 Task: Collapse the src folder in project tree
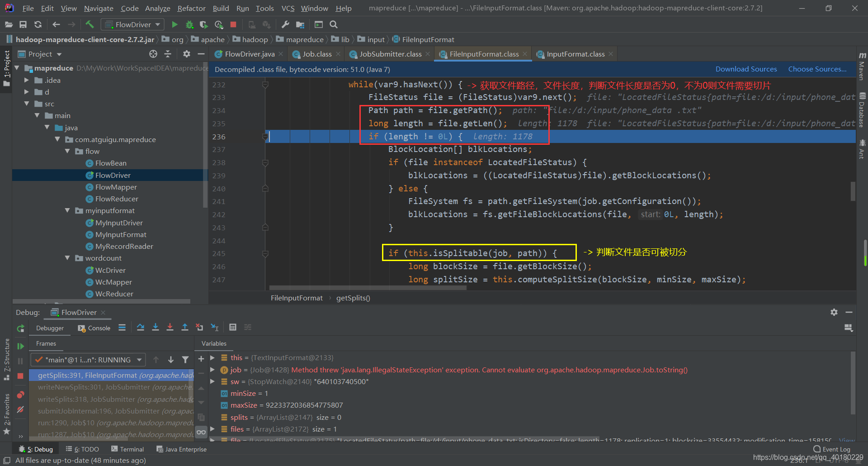point(27,104)
